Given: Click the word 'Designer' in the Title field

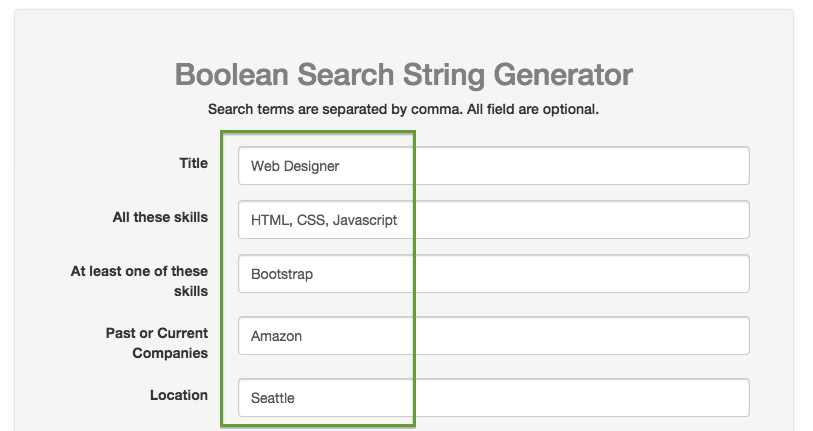Looking at the screenshot, I should tap(311, 166).
